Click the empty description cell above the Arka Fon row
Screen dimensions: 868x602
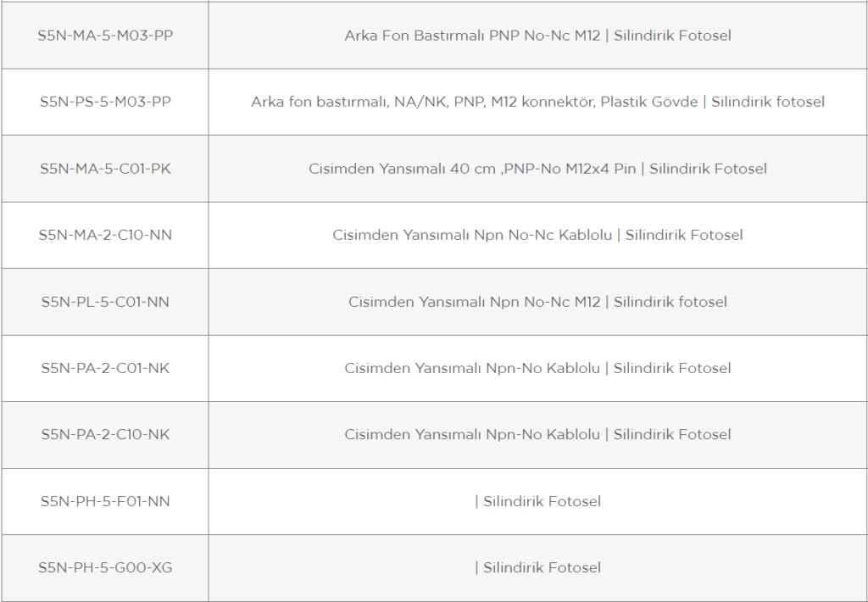537,1
